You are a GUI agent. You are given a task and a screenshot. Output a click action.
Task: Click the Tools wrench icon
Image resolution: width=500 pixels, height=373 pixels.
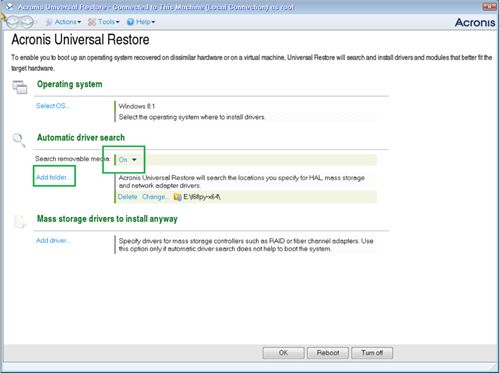click(92, 22)
